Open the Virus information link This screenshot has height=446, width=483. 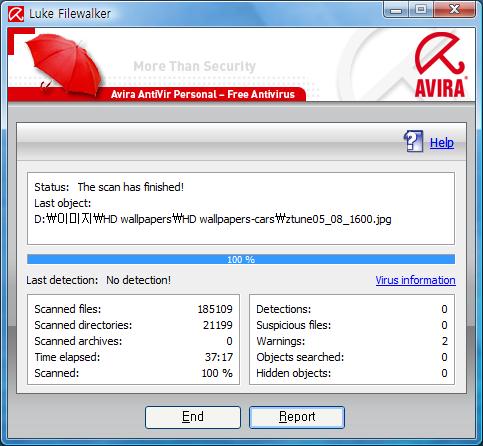(415, 280)
